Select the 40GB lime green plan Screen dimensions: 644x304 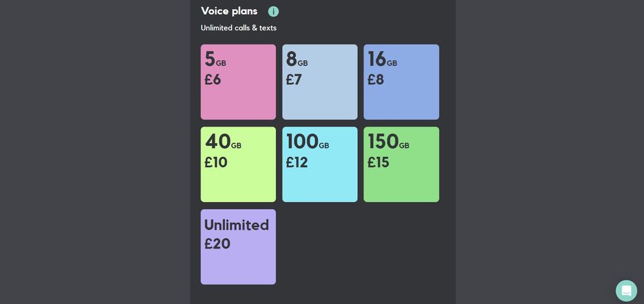[x=239, y=164]
